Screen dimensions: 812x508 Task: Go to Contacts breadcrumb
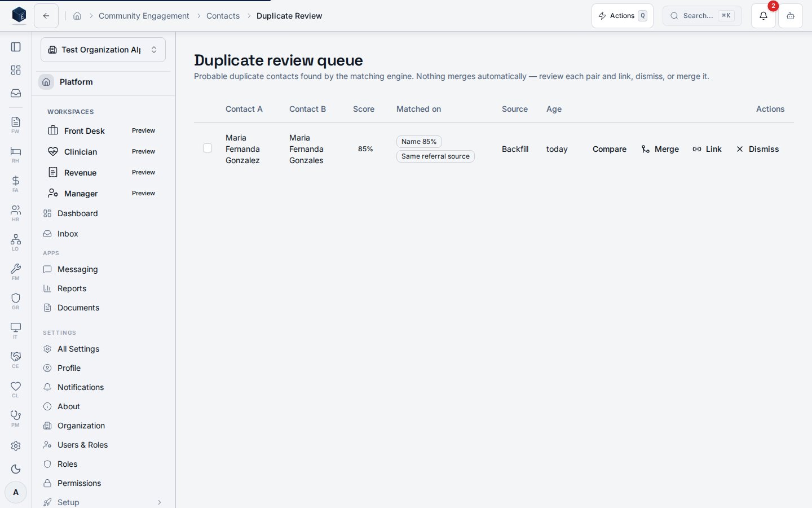223,16
